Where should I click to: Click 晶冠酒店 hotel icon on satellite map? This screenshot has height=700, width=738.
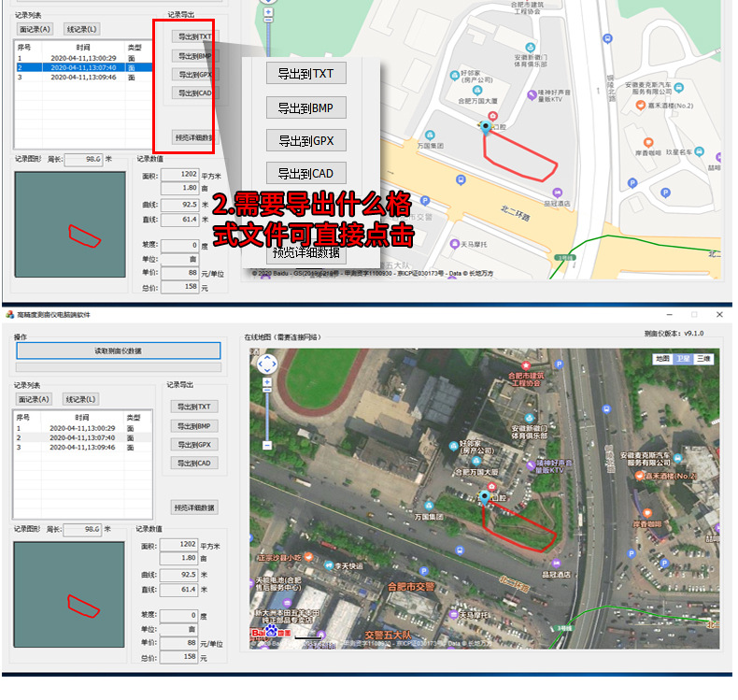click(557, 563)
